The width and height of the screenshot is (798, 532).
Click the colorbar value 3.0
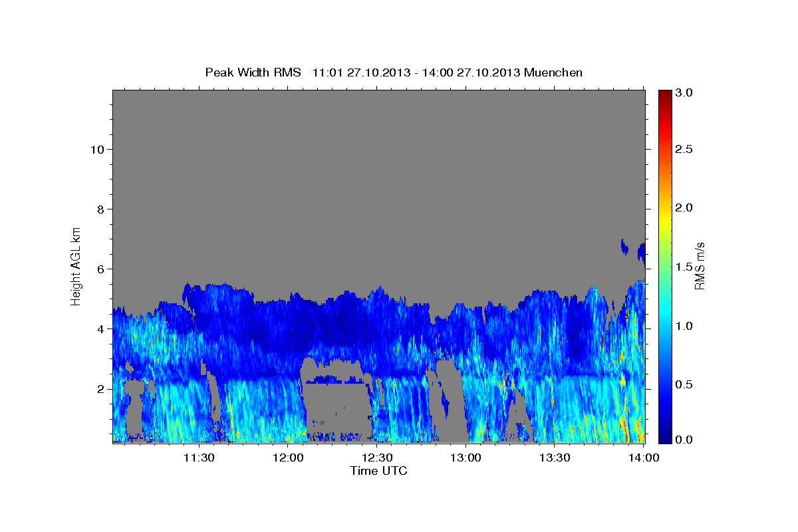[x=684, y=92]
